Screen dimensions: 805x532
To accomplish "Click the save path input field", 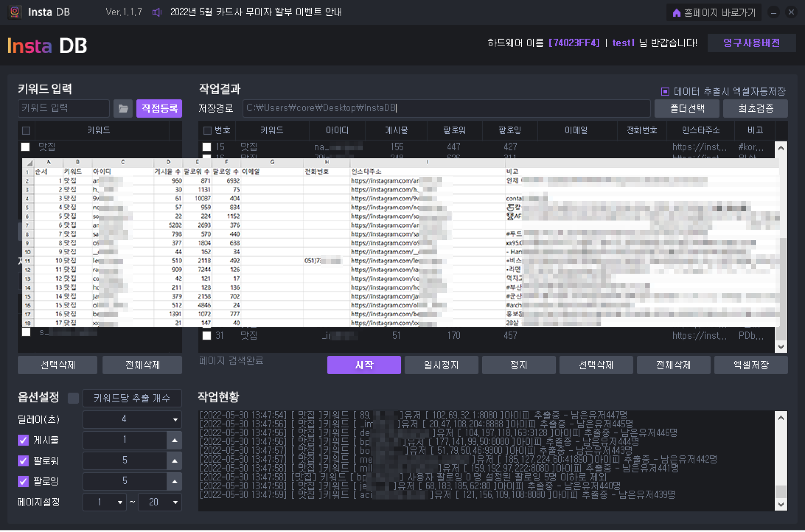I will pyautogui.click(x=446, y=108).
